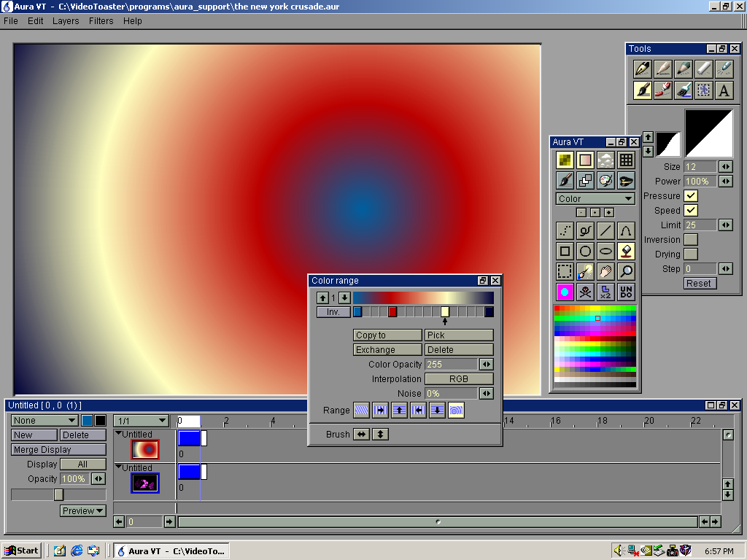Select the eraser tool in Tools panel
Image resolution: width=747 pixels, height=560 pixels.
point(704,69)
